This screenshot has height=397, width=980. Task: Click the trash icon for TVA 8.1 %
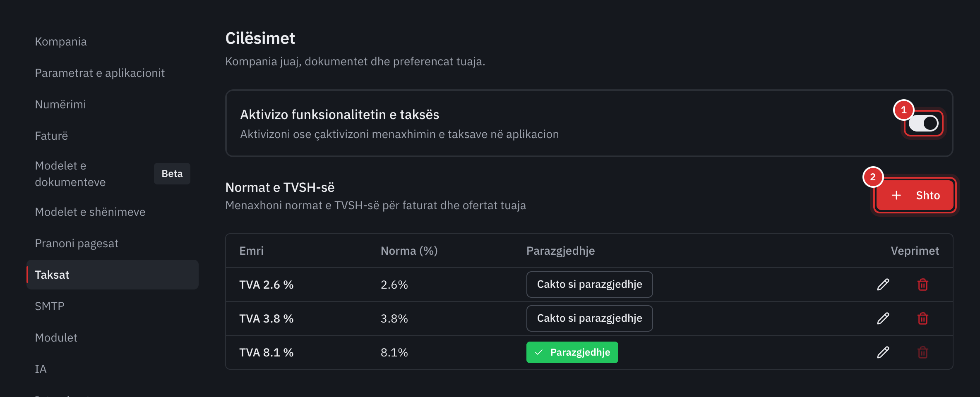pyautogui.click(x=923, y=352)
